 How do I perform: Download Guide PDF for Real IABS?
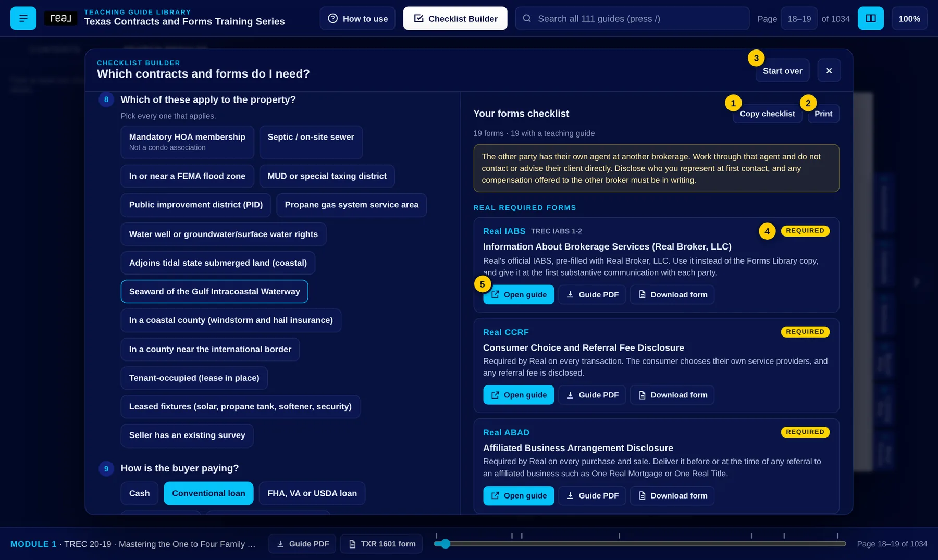pos(592,295)
